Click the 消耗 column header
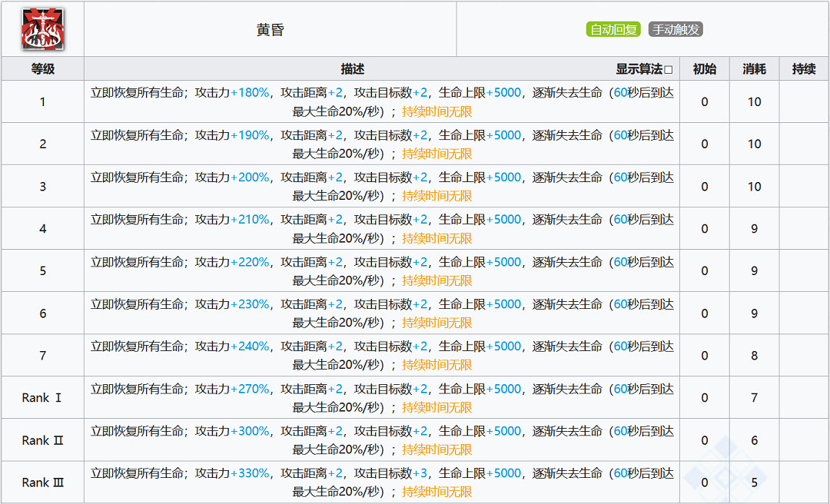The height and width of the screenshot is (504, 830). point(754,69)
